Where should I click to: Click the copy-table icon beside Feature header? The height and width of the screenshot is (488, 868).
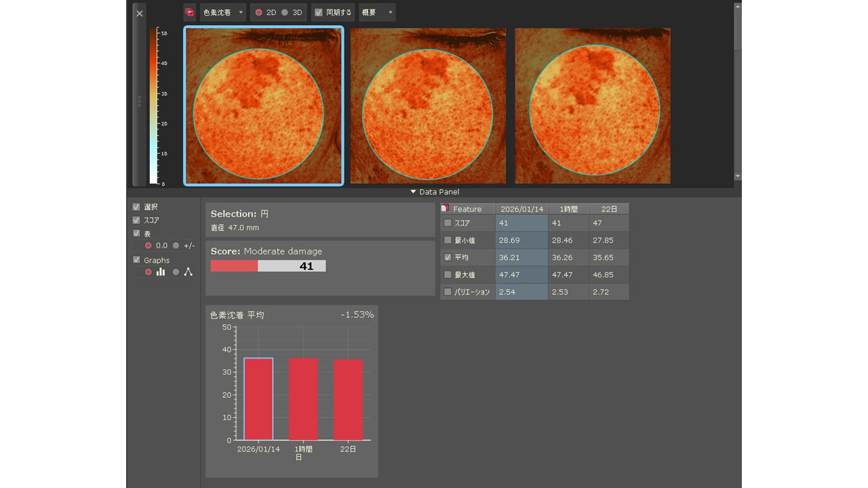coord(446,209)
